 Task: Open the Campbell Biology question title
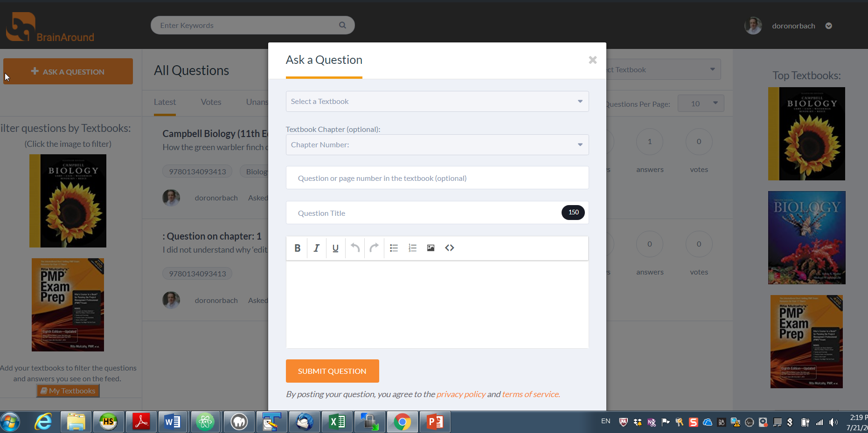click(215, 133)
